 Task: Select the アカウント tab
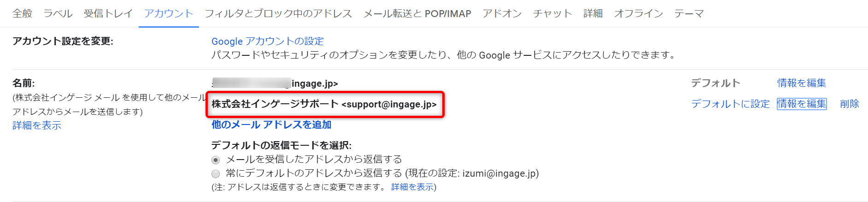(169, 14)
